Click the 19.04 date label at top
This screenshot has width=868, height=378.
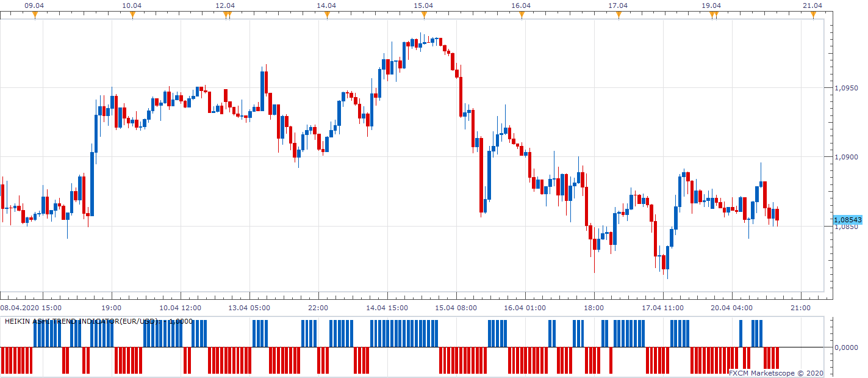click(x=711, y=5)
